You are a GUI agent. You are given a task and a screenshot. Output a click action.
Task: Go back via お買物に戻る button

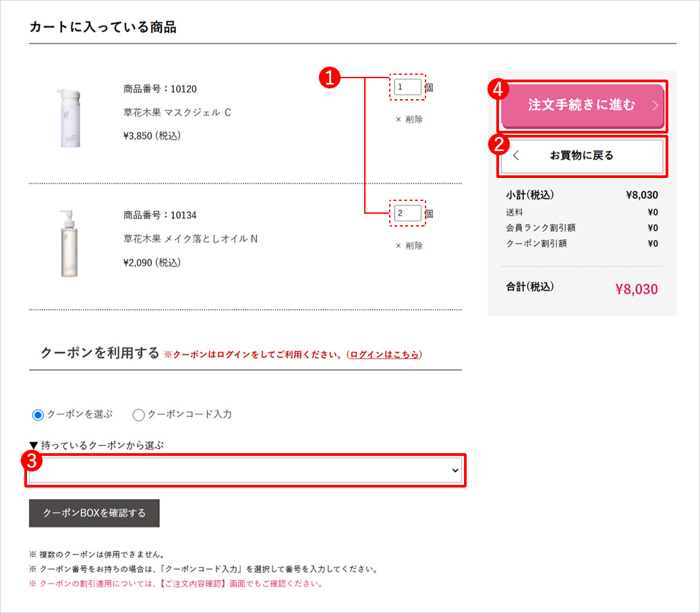[x=581, y=156]
